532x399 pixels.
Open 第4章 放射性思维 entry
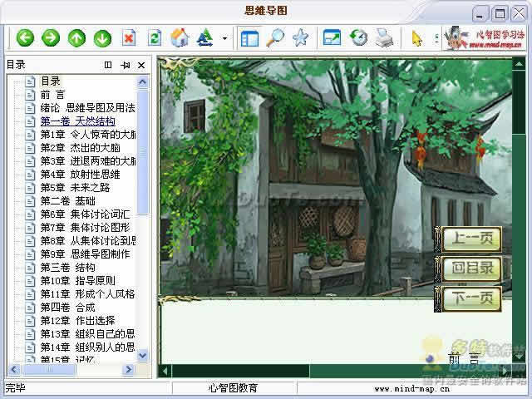[x=80, y=175]
